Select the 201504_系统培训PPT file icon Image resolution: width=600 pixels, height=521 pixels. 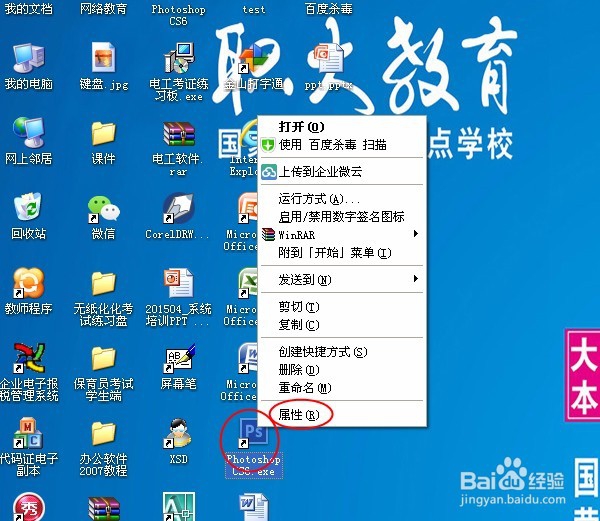179,283
